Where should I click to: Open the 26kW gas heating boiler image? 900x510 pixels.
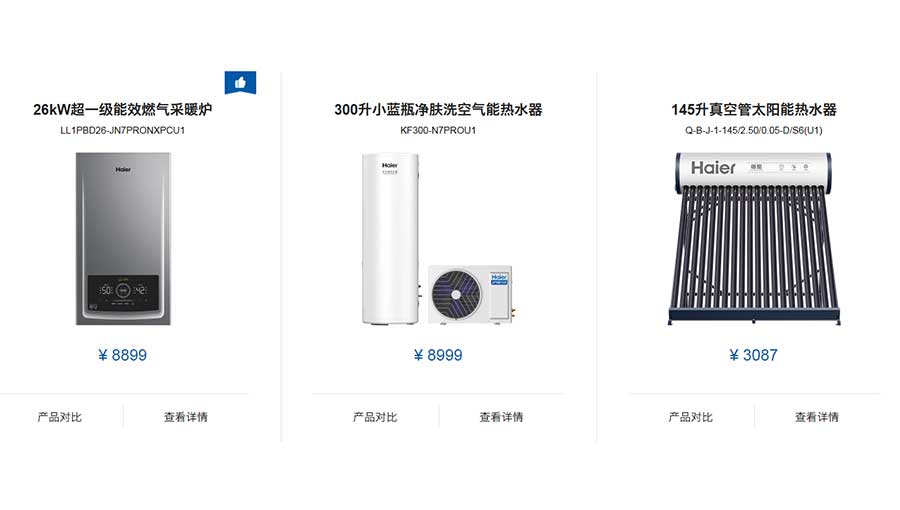click(x=123, y=238)
